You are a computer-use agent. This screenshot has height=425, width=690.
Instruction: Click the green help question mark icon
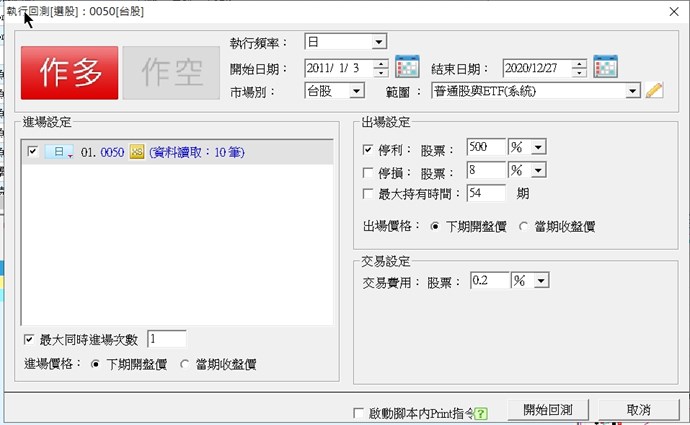[481, 413]
